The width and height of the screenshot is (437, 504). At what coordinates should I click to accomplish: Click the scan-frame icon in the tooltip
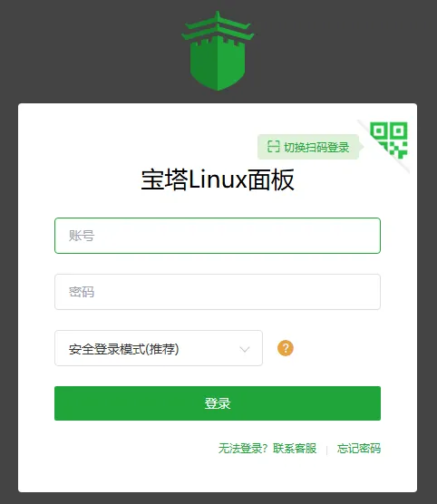273,147
